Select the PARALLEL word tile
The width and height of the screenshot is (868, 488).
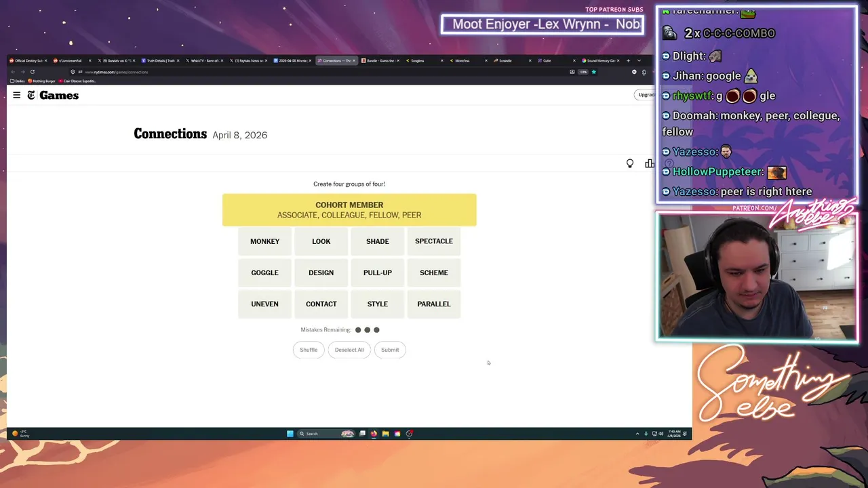pos(433,304)
